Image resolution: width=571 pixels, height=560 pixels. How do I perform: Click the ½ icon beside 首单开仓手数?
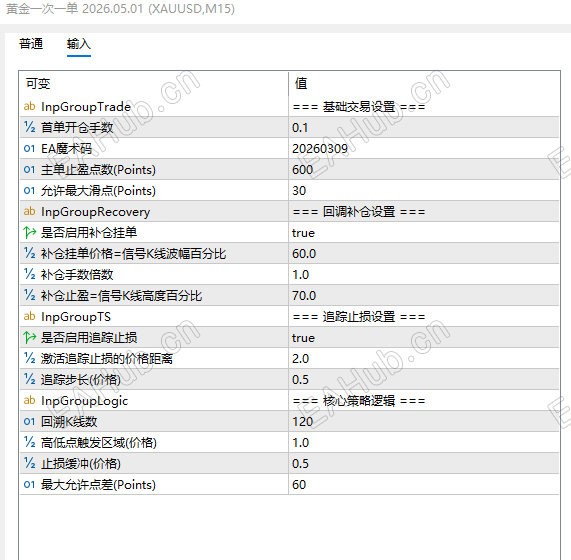(29, 127)
